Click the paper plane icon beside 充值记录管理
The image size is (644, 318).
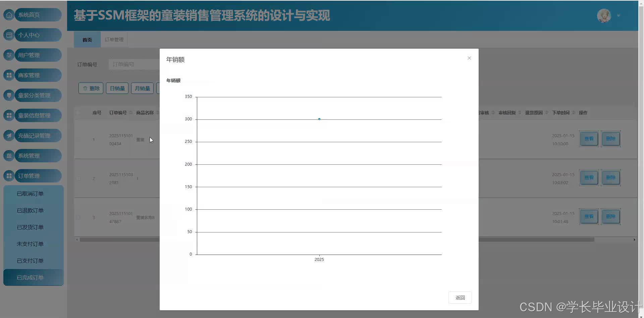coord(9,136)
